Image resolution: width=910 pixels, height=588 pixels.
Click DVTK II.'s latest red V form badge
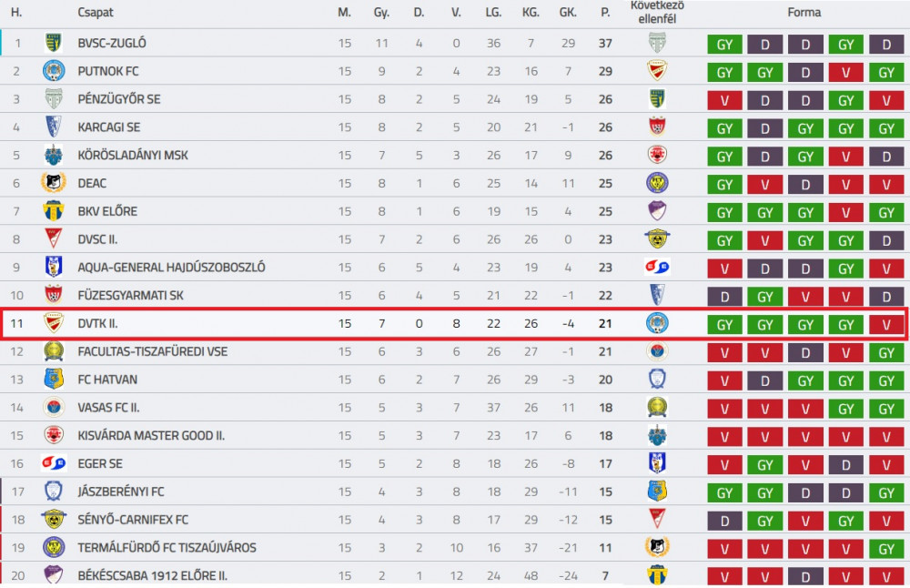(886, 324)
